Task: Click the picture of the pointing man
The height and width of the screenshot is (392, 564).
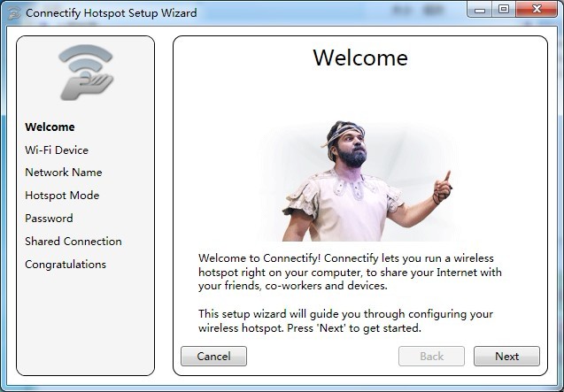Action: (x=363, y=181)
